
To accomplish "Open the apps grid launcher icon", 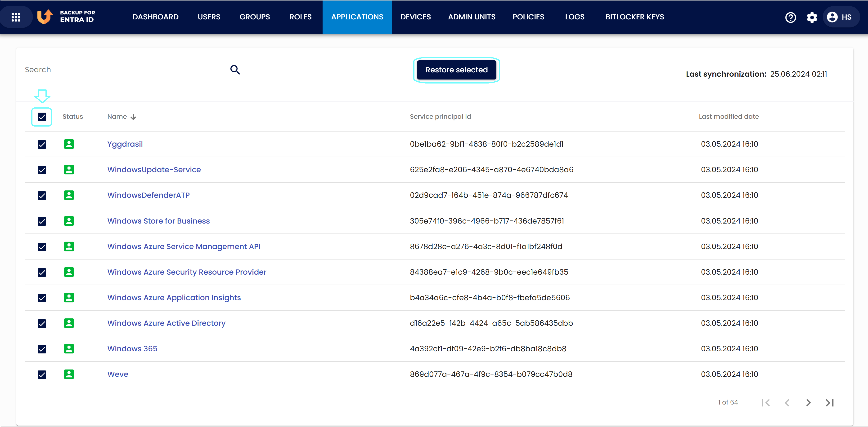I will click(16, 17).
